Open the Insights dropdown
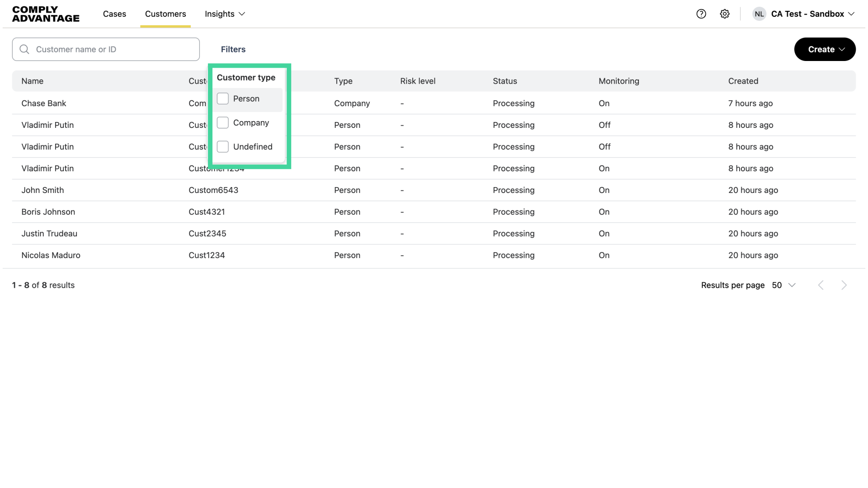This screenshot has height=488, width=868. [x=225, y=14]
